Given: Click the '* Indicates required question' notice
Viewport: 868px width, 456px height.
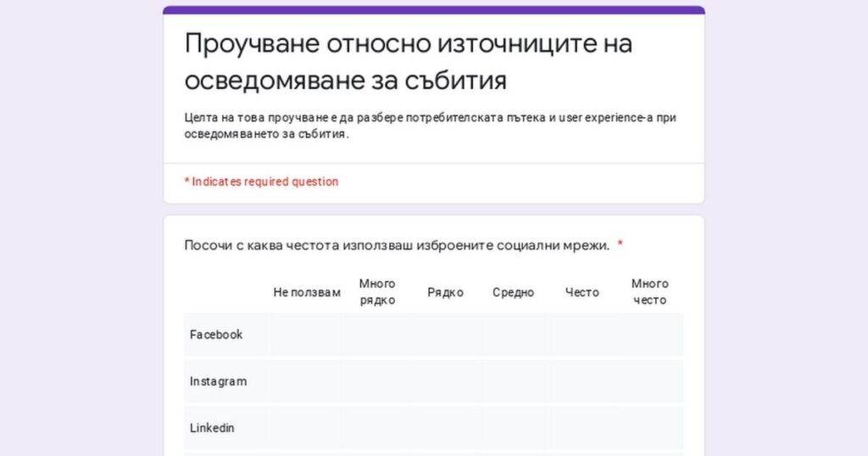Looking at the screenshot, I should pos(261,181).
